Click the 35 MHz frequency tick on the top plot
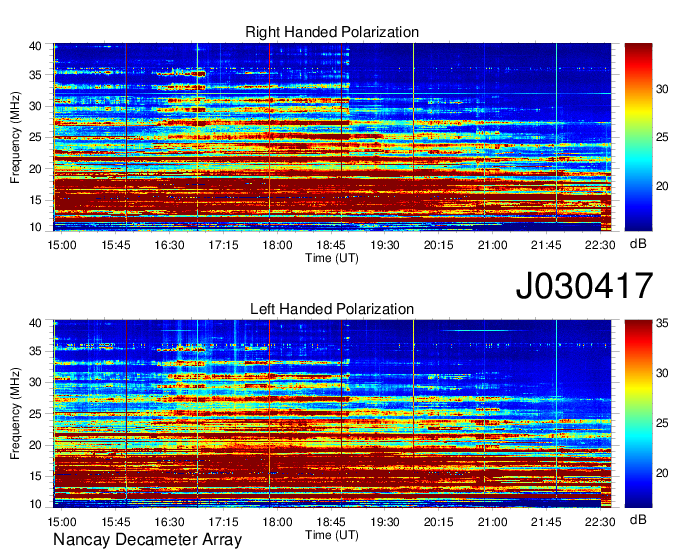This screenshot has height=552, width=680. (35, 75)
